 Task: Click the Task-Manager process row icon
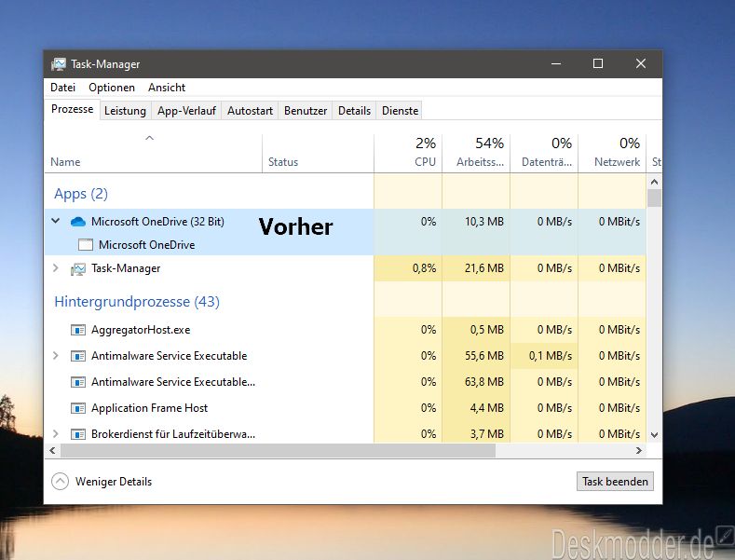(78, 268)
